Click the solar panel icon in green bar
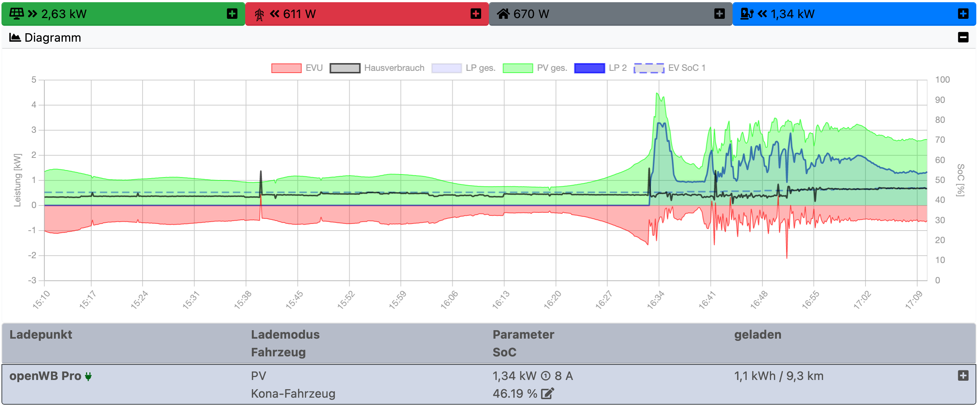 click(16, 14)
